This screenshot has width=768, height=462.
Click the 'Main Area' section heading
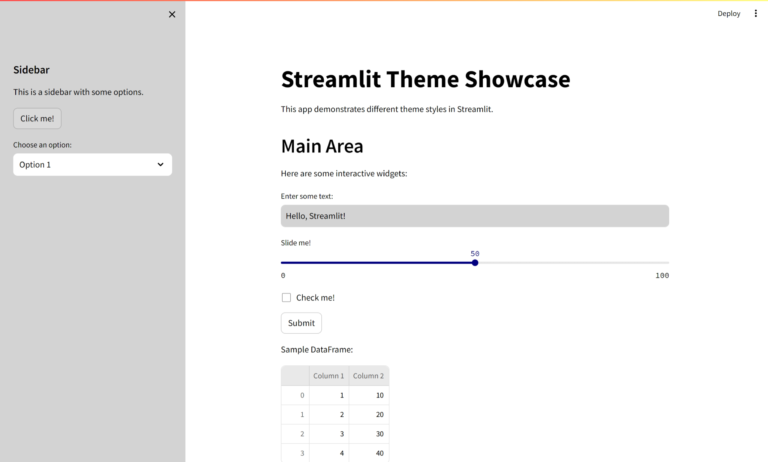coord(322,146)
